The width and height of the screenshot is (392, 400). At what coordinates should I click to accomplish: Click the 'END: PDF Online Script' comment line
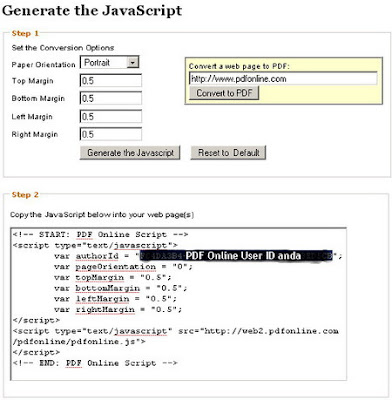(95, 363)
